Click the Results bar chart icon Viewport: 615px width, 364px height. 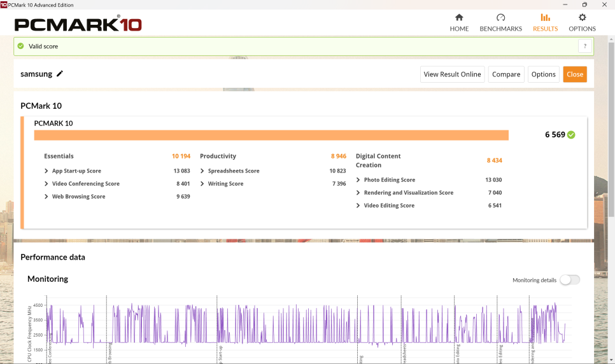(545, 17)
